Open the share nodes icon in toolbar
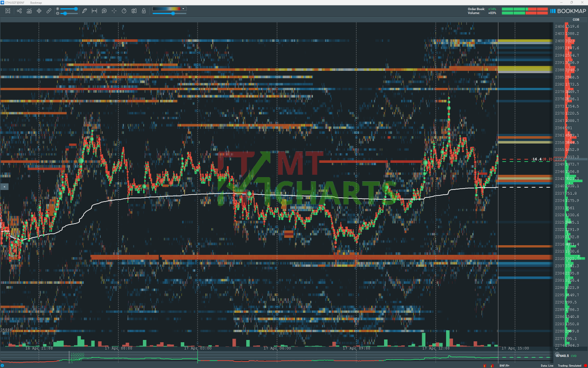The image size is (588, 368). click(19, 11)
